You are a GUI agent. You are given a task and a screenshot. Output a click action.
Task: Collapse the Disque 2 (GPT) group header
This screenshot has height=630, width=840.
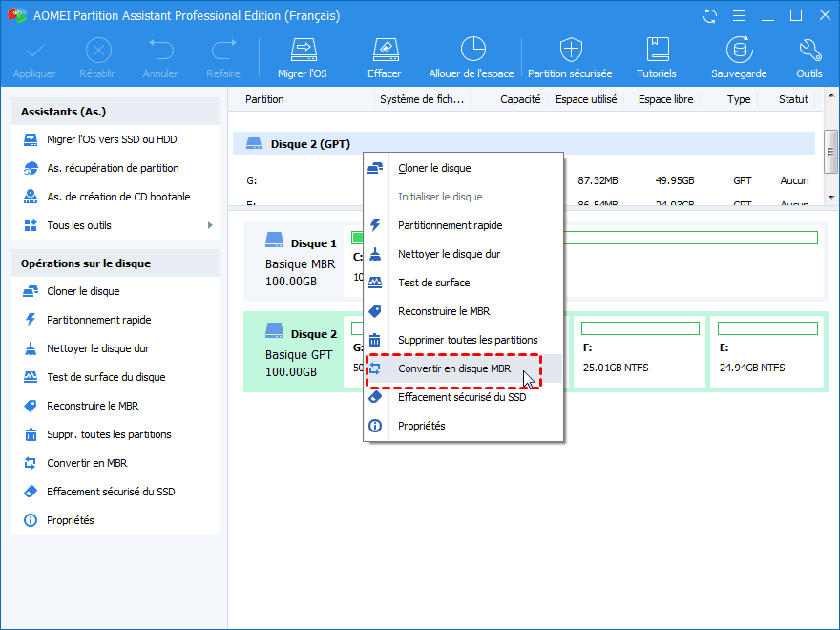click(310, 144)
